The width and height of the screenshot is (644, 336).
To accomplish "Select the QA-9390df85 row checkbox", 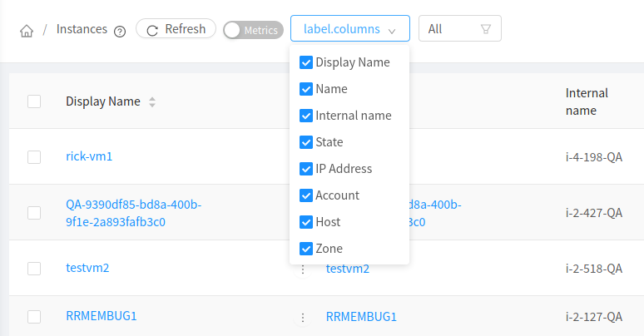I will (x=34, y=213).
